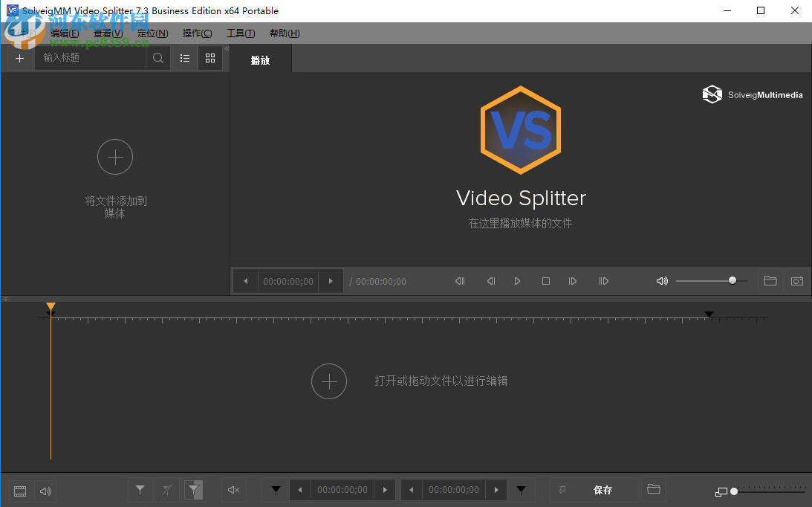Screen dimensions: 812x507
Task: Click the crossed-out marker removal icon
Action: coord(166,490)
